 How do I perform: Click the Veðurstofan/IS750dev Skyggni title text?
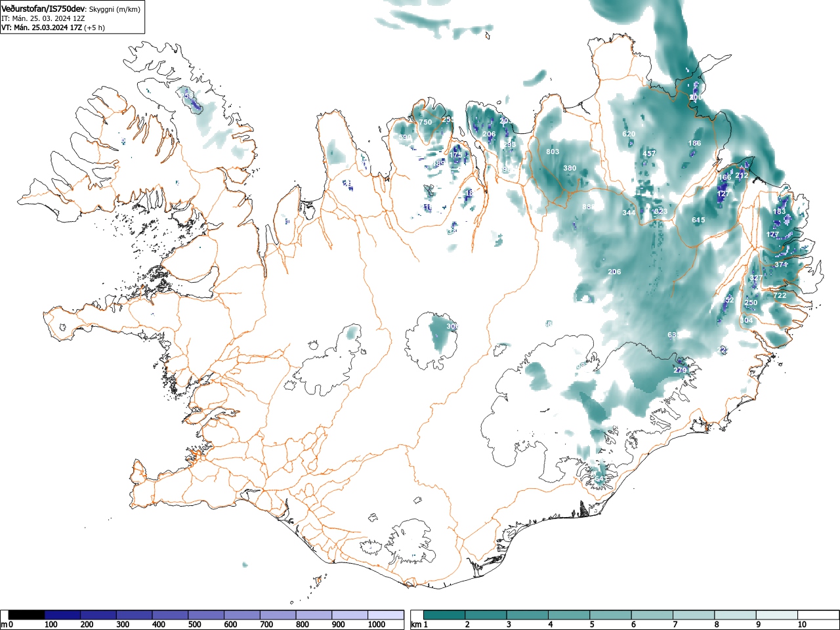point(71,9)
